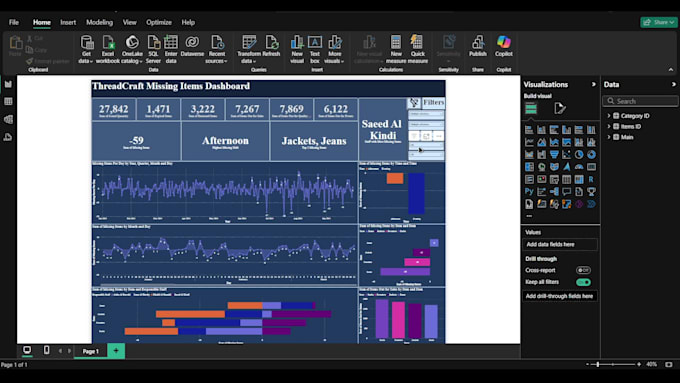The height and width of the screenshot is (383, 680).
Task: Select the Format visual pane icon
Action: 559,108
